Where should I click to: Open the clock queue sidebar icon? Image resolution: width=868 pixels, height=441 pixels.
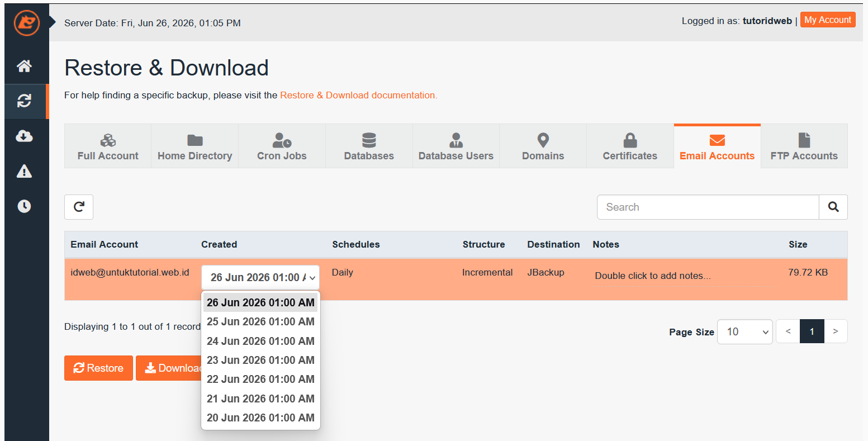pyautogui.click(x=24, y=206)
